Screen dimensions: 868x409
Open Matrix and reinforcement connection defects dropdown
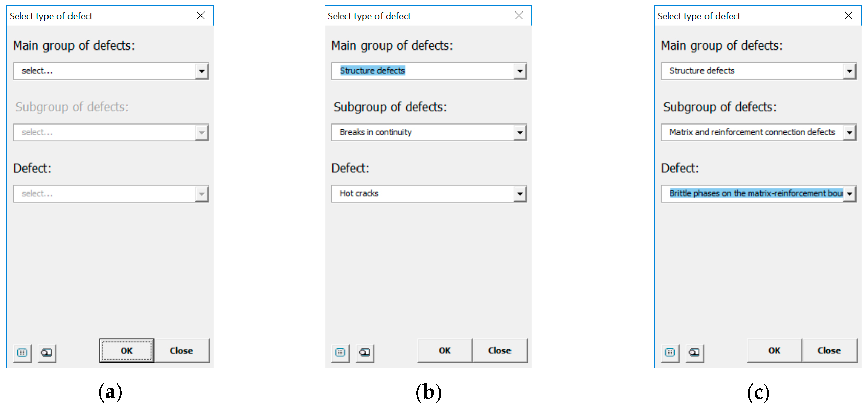[x=849, y=132]
